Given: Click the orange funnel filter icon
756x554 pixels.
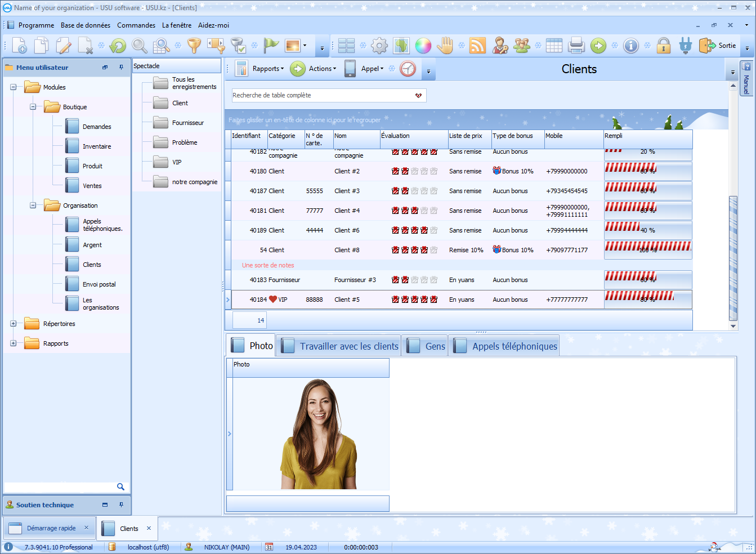Looking at the screenshot, I should (194, 46).
